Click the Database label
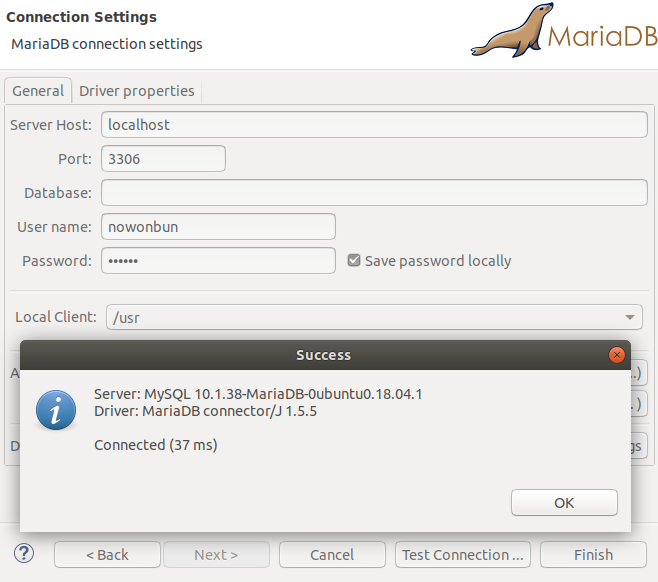Image resolution: width=658 pixels, height=582 pixels. pos(58,193)
